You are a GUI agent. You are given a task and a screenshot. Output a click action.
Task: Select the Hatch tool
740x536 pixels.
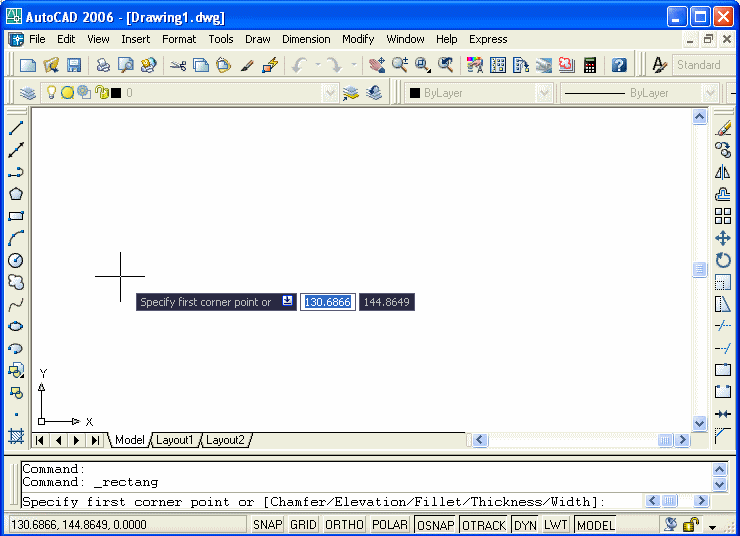point(16,436)
